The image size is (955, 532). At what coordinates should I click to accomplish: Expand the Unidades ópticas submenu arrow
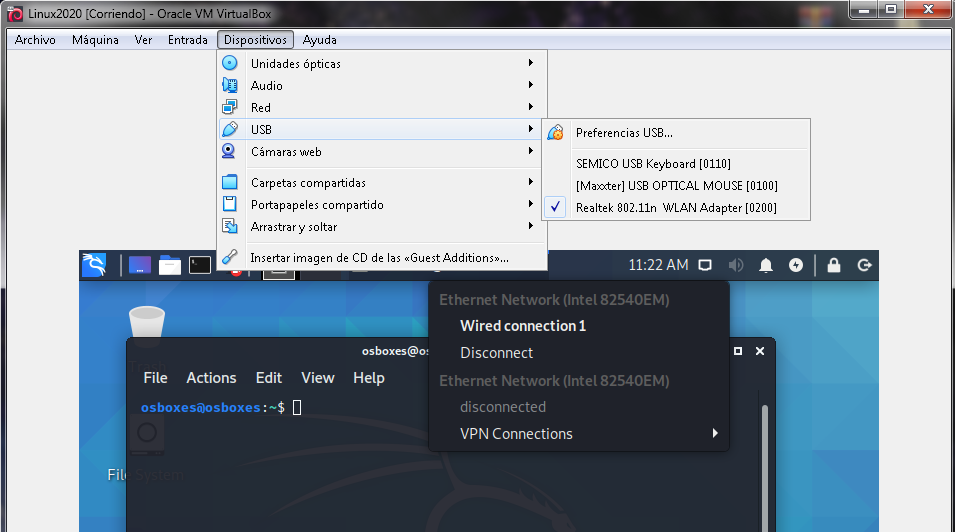pyautogui.click(x=531, y=63)
